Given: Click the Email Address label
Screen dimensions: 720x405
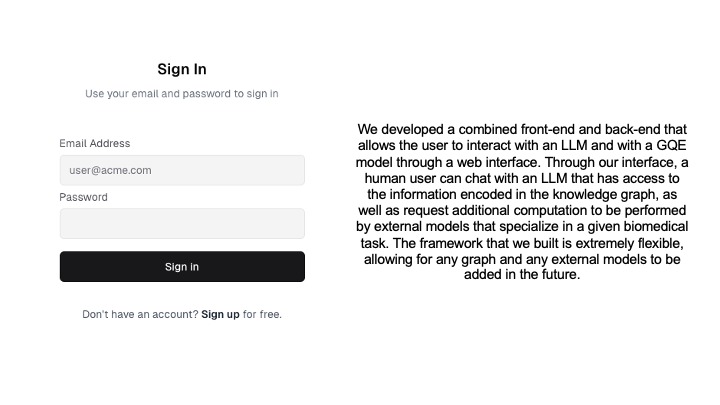Looking at the screenshot, I should pos(95,143).
